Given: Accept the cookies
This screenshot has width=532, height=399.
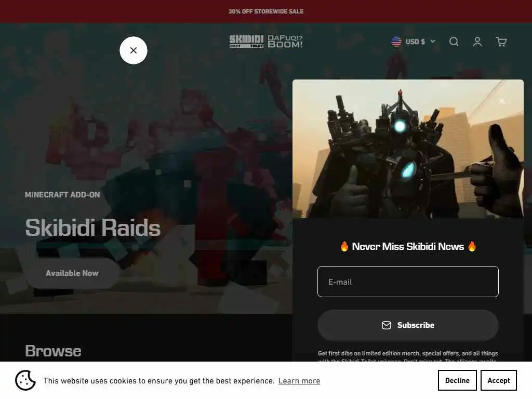Looking at the screenshot, I should (498, 380).
